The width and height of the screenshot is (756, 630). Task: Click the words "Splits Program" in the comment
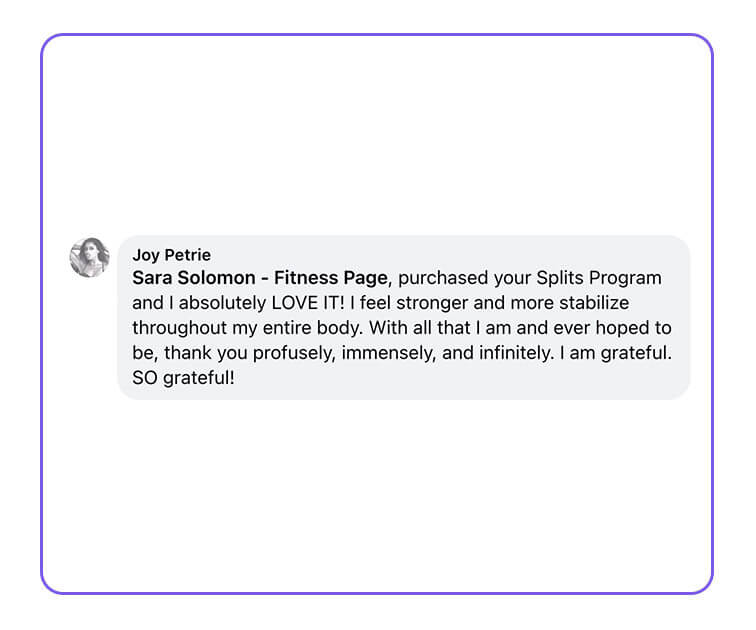tap(599, 278)
